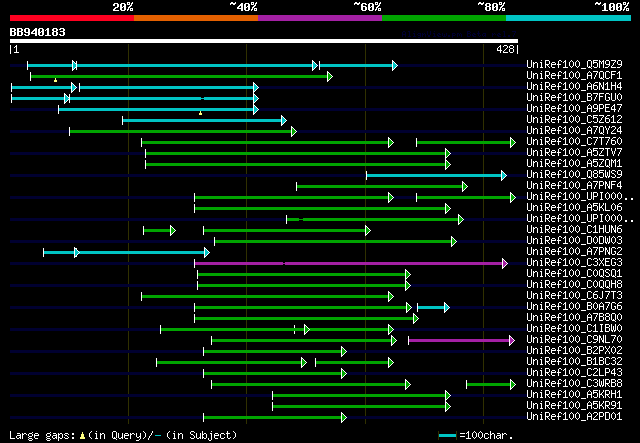Click the cyan alignment bar in the Q85WS9 row
This screenshot has height=443, width=640.
437,176
